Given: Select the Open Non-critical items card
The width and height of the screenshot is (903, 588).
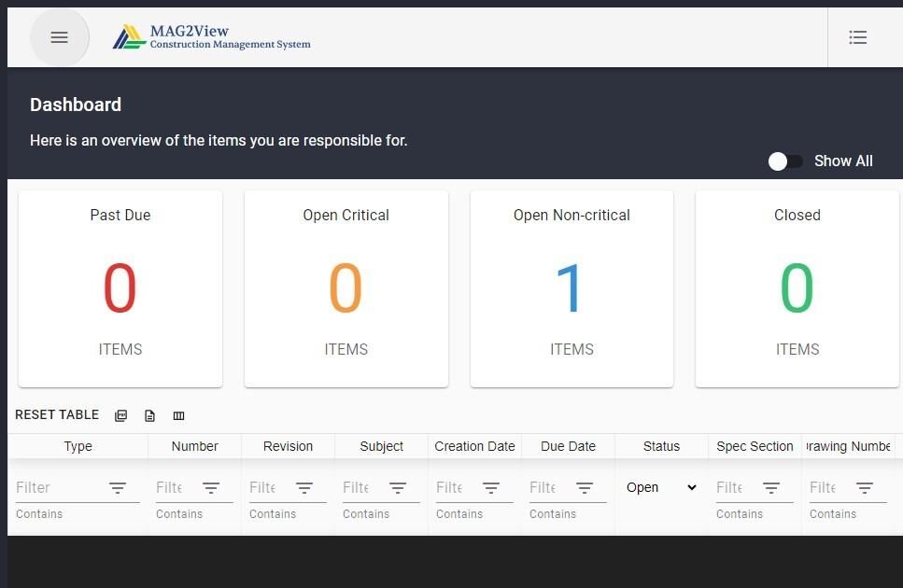Looking at the screenshot, I should tap(571, 288).
